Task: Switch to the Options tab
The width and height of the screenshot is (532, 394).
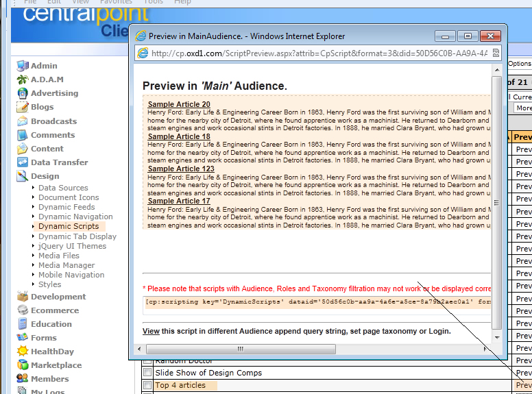Action: tap(519, 63)
